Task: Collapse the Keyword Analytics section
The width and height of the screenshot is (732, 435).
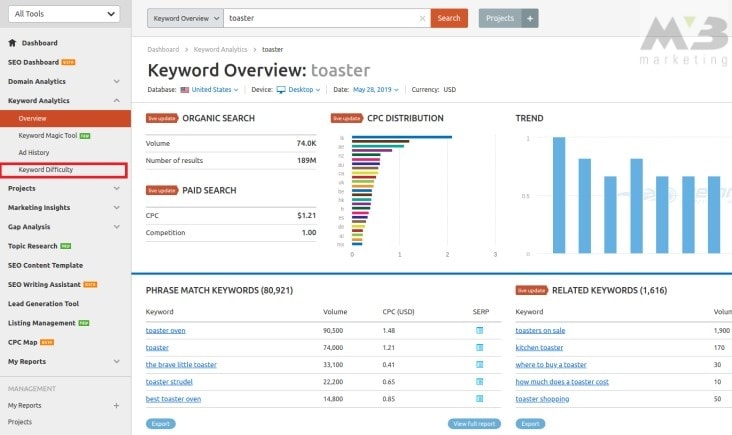Action: tap(116, 100)
